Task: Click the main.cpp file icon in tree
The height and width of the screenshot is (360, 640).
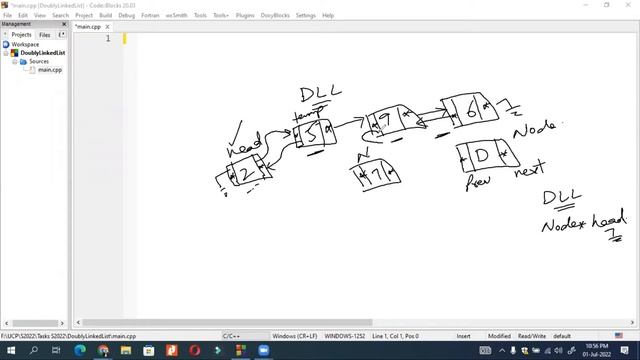Action: pos(32,70)
